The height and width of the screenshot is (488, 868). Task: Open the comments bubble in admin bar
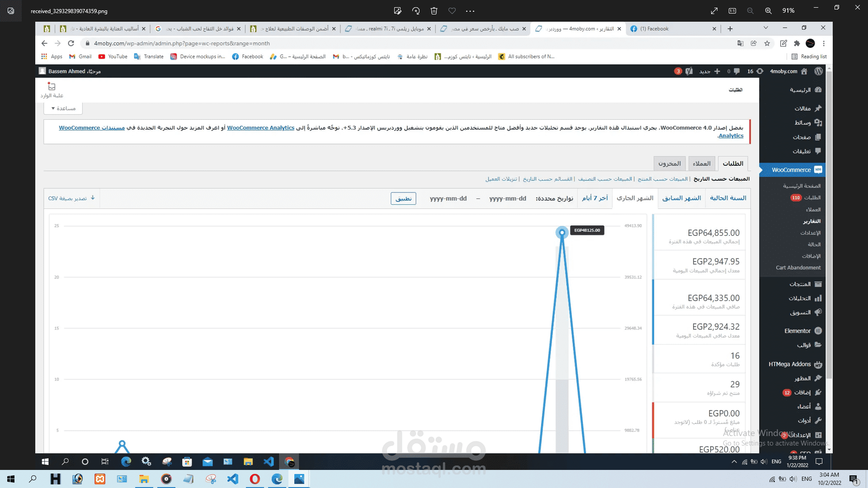[733, 71]
